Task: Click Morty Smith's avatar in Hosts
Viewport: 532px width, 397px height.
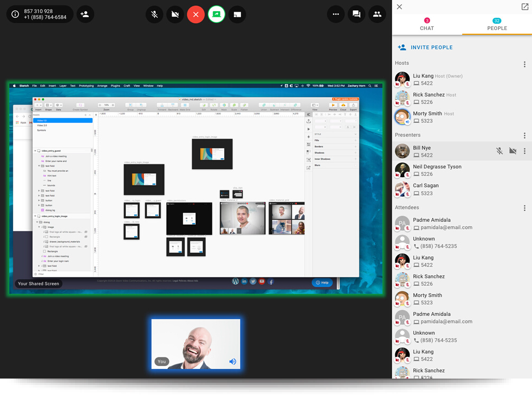Action: (402, 117)
